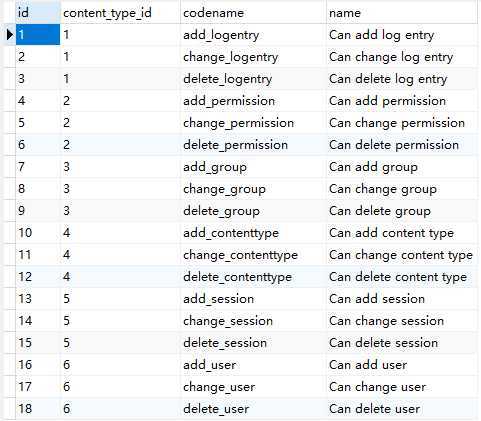Viewport: 481px width, 421px height.
Task: Click the current row arrow indicator
Action: pyautogui.click(x=10, y=34)
